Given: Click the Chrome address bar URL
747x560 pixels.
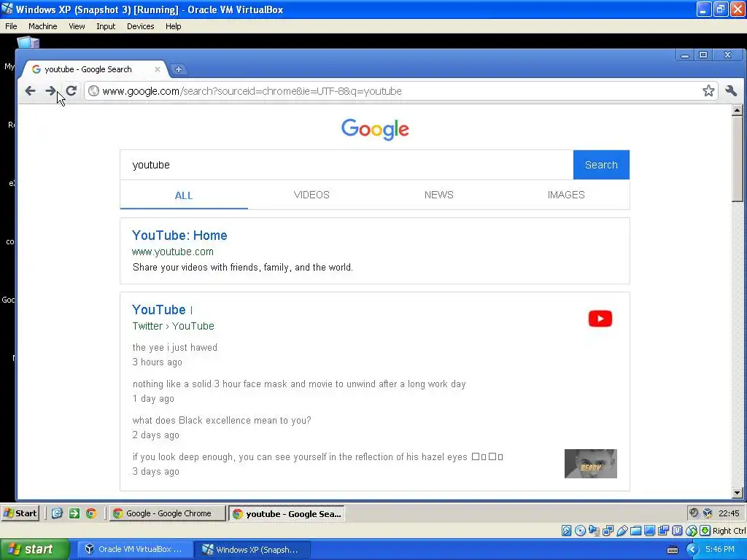Looking at the screenshot, I should pos(252,91).
